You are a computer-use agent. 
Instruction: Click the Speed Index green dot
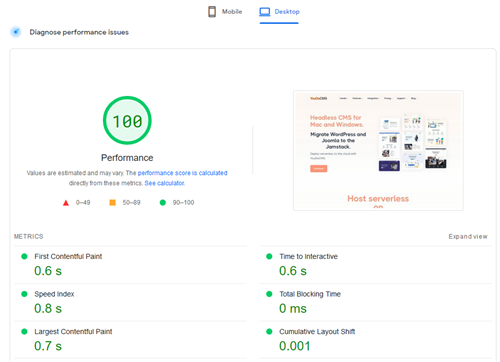point(24,294)
